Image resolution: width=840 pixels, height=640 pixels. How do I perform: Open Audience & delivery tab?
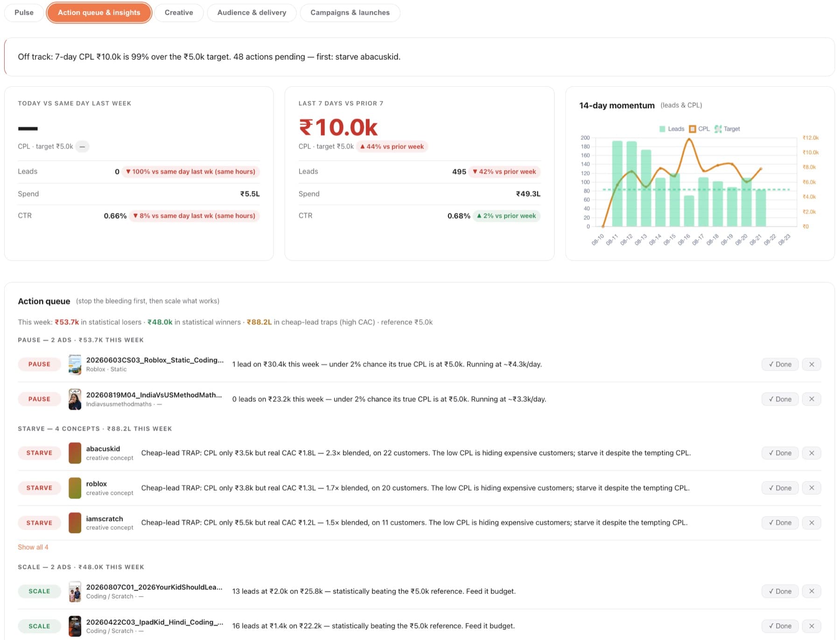252,13
